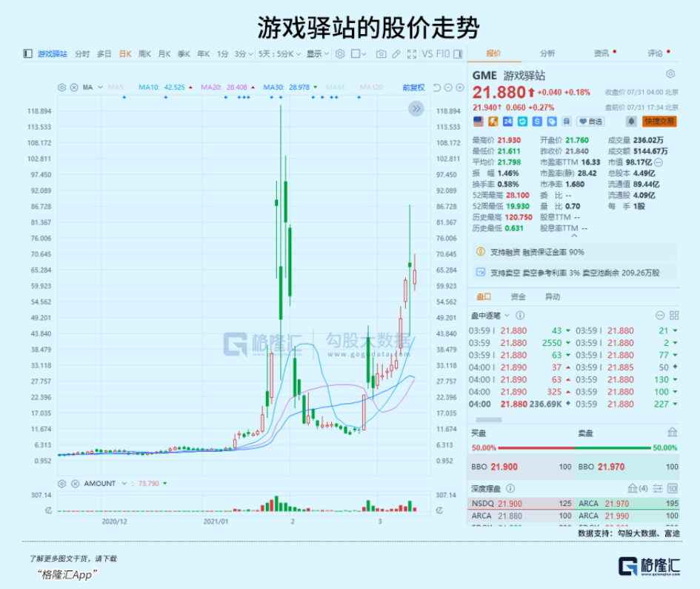
Task: Click the 快捷交易 quick trade button
Action: [659, 122]
